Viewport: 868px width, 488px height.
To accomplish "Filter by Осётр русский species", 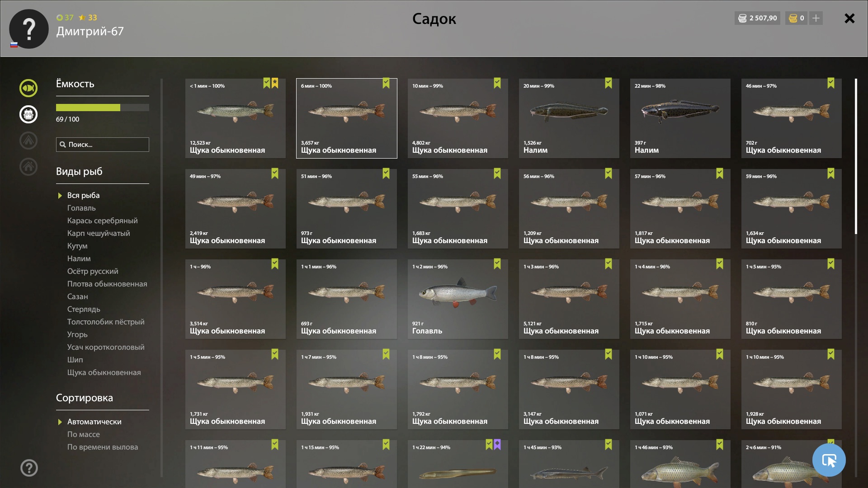I will click(x=93, y=271).
